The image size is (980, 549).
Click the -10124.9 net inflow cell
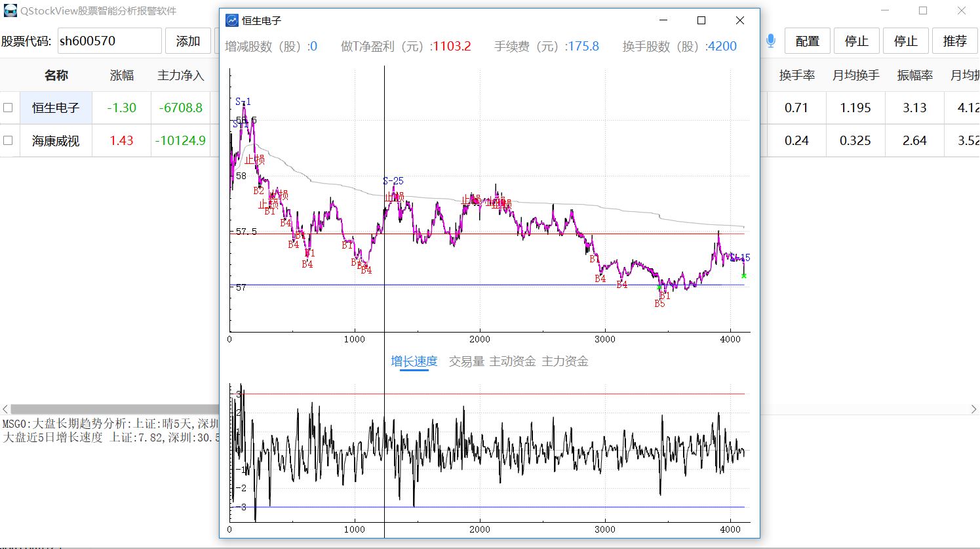tap(181, 140)
